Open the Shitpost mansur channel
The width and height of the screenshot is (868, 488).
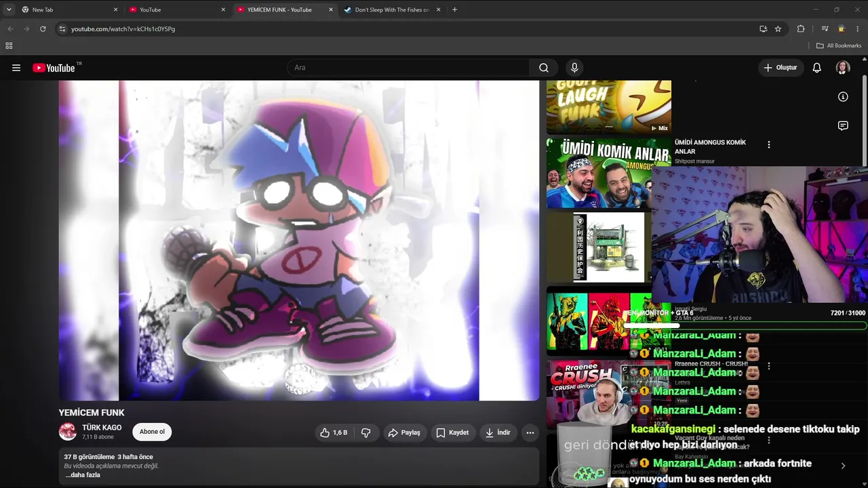(x=694, y=161)
